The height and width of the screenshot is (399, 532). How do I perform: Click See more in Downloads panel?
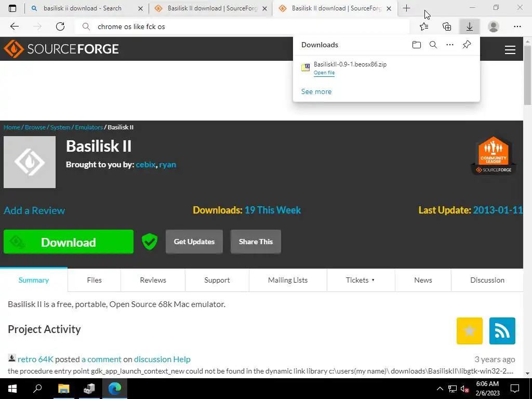click(x=316, y=91)
